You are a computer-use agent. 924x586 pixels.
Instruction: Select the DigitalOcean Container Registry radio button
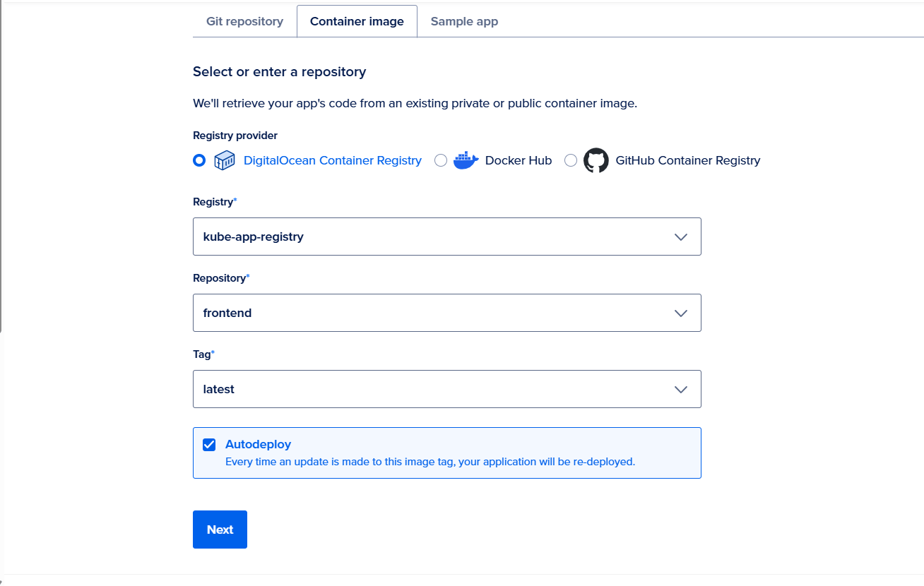coord(199,160)
